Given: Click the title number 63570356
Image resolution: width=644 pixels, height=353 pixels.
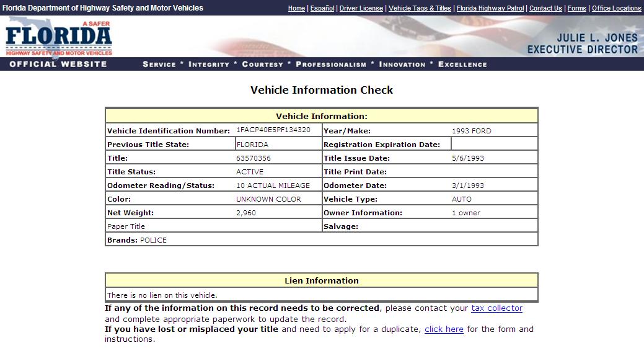Looking at the screenshot, I should pos(254,158).
